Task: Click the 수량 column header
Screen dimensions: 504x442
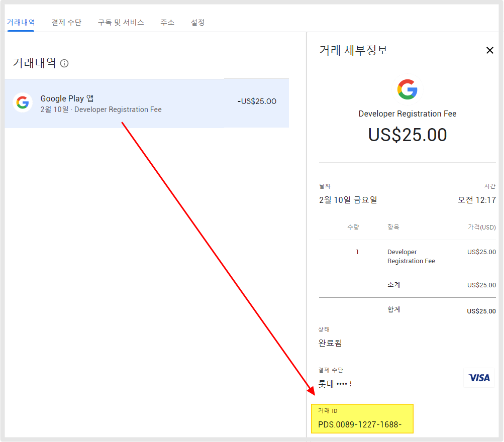Action: (353, 227)
